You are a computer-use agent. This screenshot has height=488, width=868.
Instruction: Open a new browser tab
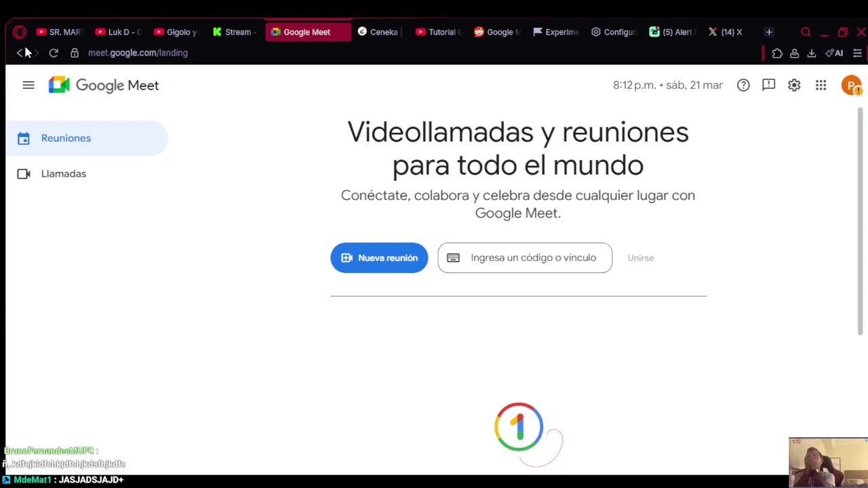pyautogui.click(x=769, y=32)
